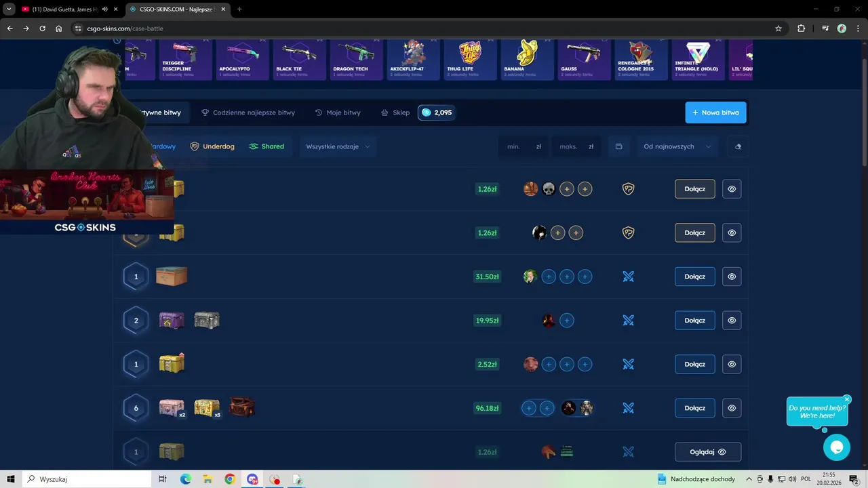Click Dołącz for the 96.18zł battle
The image size is (868, 488).
[694, 408]
